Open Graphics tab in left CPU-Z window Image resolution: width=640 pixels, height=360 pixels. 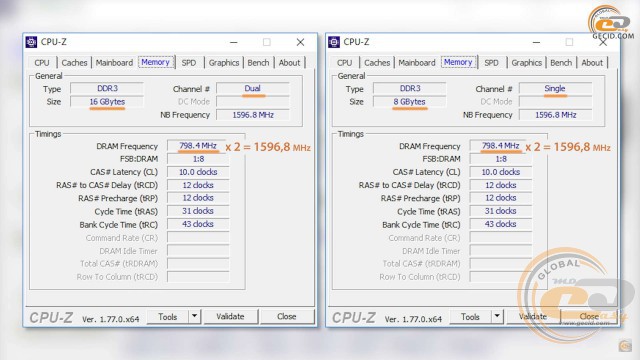click(224, 63)
